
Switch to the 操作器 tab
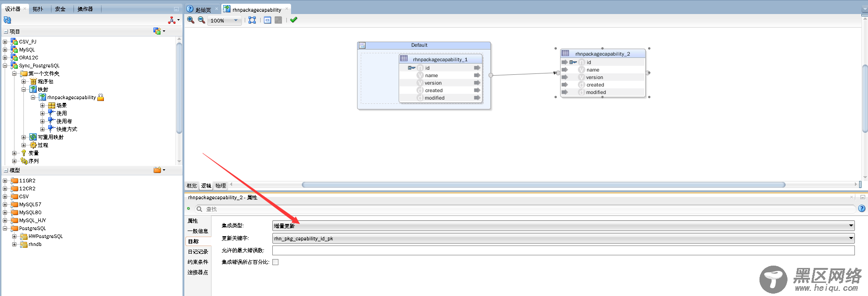(x=85, y=9)
